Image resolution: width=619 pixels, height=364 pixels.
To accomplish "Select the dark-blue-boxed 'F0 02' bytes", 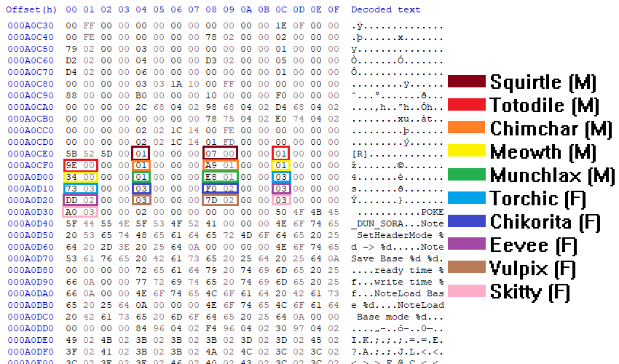I will coord(220,189).
